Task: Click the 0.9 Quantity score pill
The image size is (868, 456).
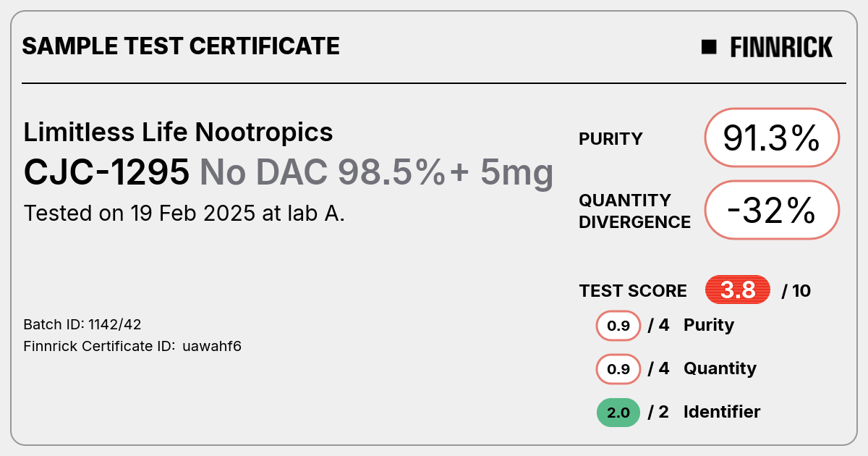Action: pyautogui.click(x=618, y=369)
